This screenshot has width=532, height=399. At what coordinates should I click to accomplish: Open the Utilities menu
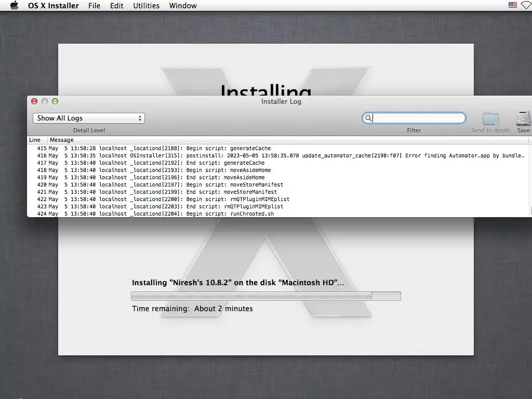point(146,6)
